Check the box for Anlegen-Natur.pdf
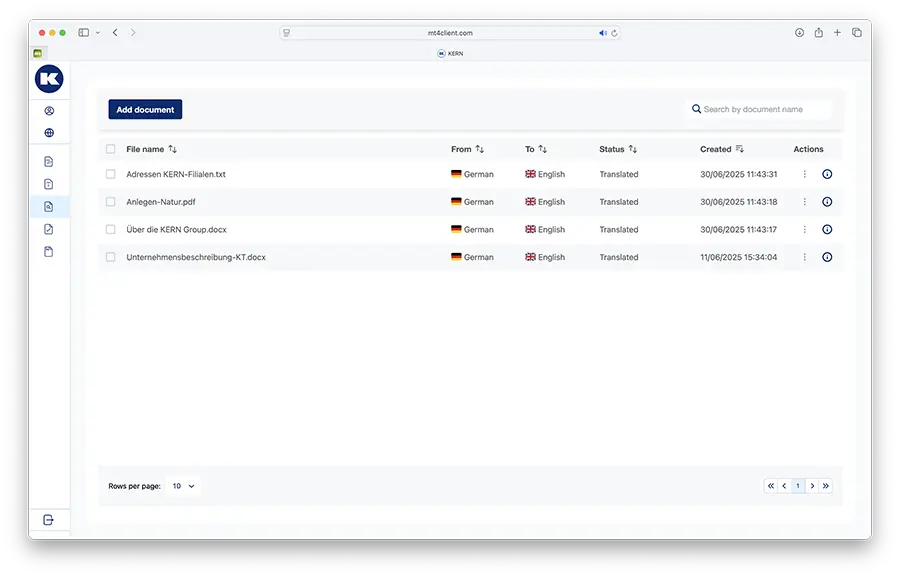This screenshot has width=900, height=577. [111, 202]
